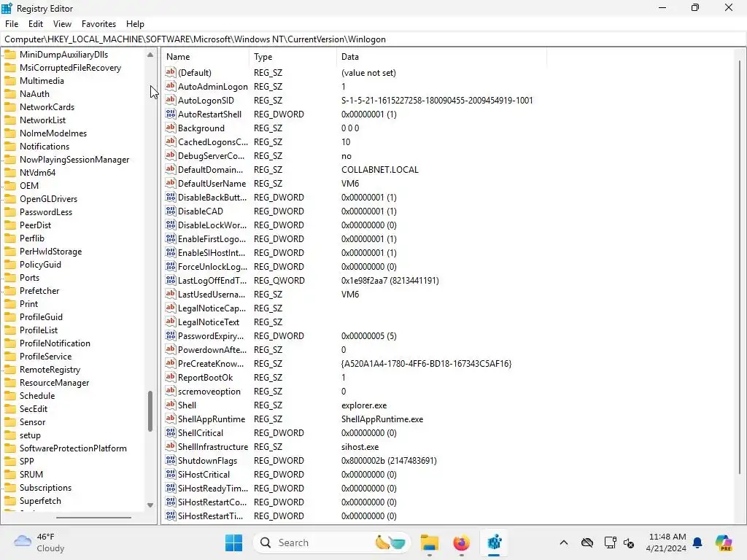The height and width of the screenshot is (560, 747).
Task: Open the Edit menu
Action: [x=36, y=24]
